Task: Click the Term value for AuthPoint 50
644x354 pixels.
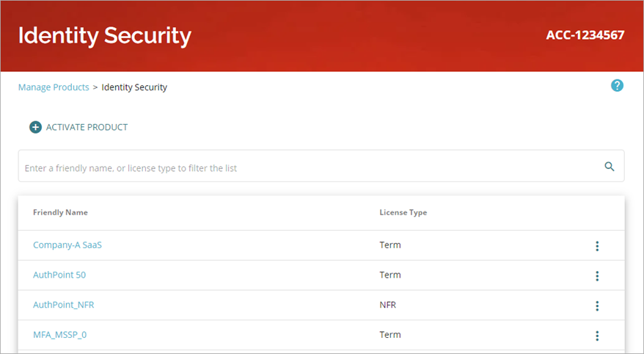Action: coord(389,275)
